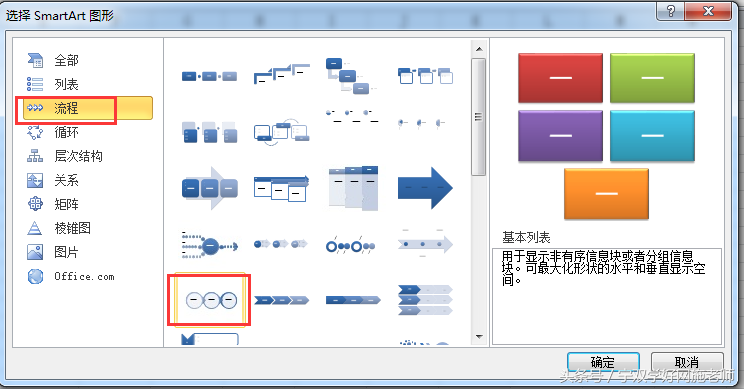Choose the large solid blue arrow layout

425,188
